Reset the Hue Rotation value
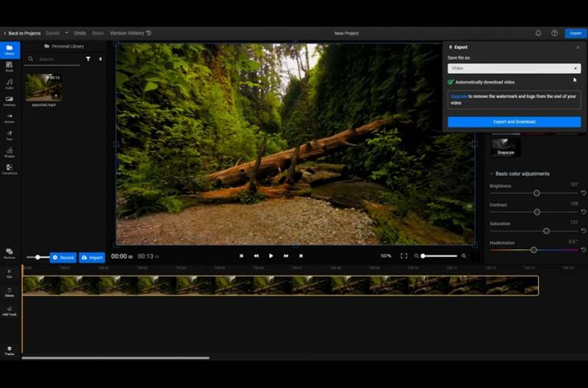588x388 pixels. [584, 250]
